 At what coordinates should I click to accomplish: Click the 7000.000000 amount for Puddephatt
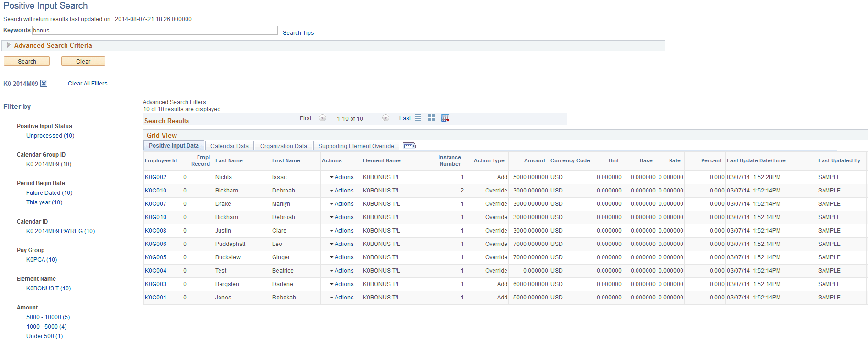pos(530,244)
